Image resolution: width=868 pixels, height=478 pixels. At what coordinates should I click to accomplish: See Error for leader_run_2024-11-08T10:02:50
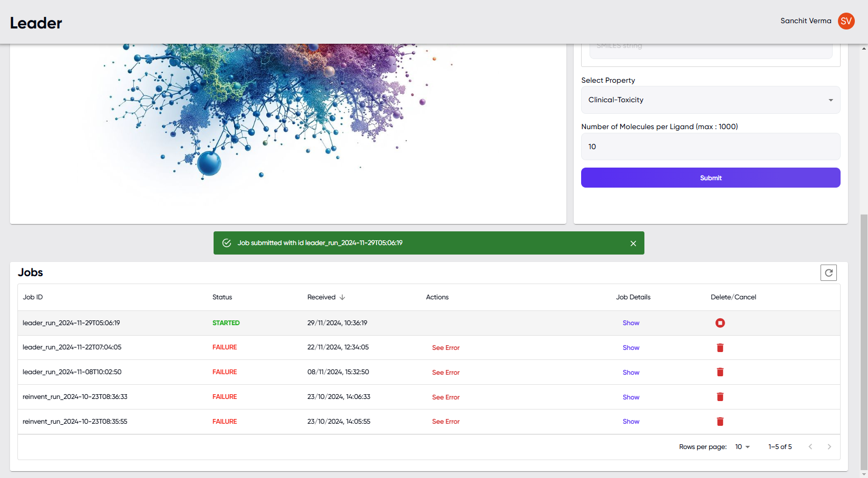click(x=446, y=373)
